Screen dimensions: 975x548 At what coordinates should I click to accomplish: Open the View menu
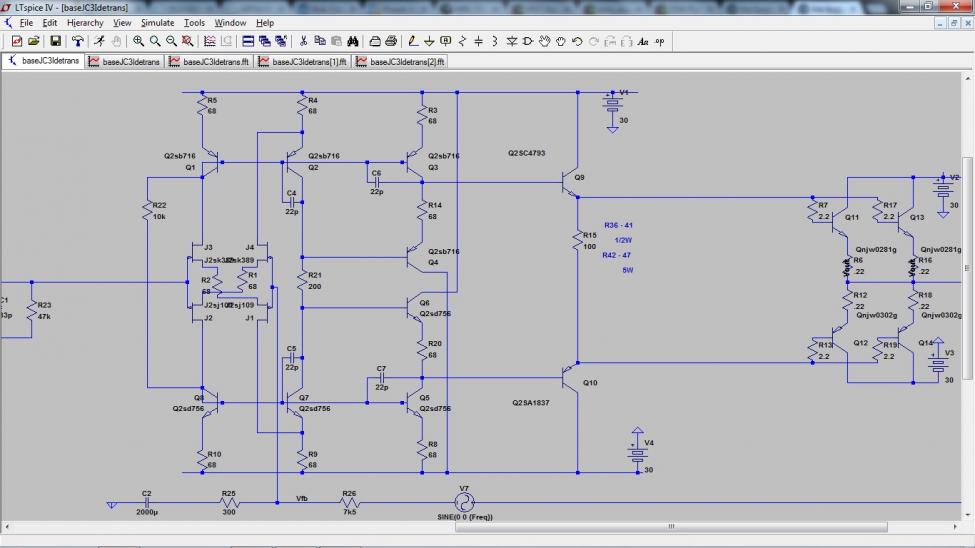(122, 22)
